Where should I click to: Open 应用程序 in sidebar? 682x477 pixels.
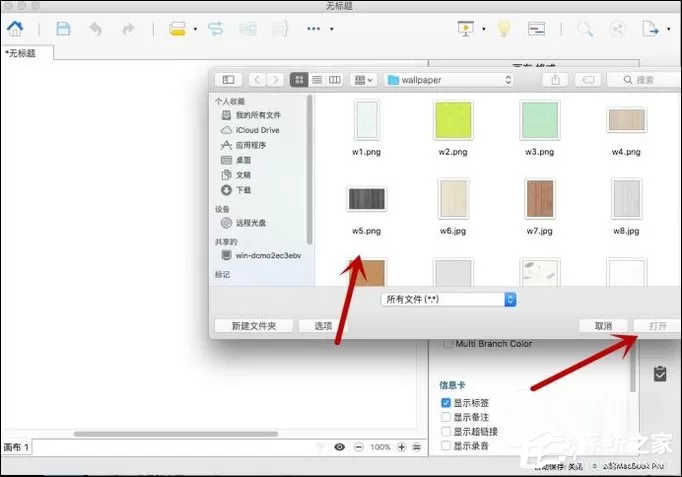tap(244, 145)
